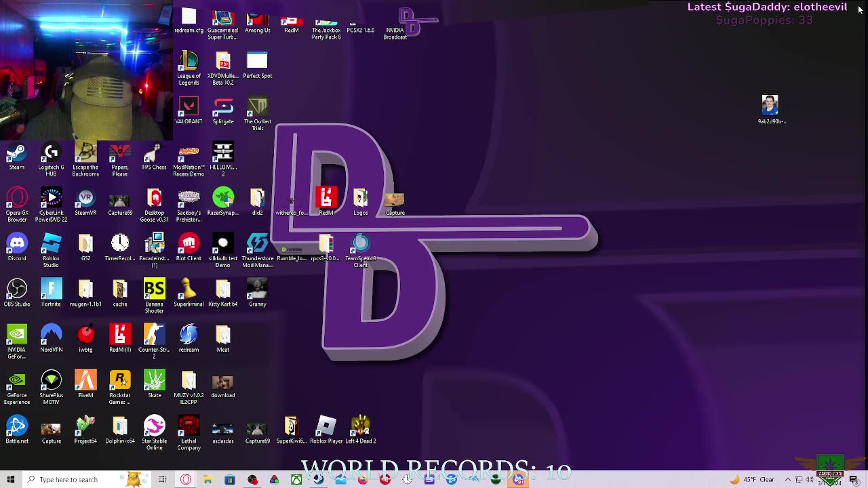Launch FPS Chess icon
The height and width of the screenshot is (488, 868).
[x=154, y=157]
